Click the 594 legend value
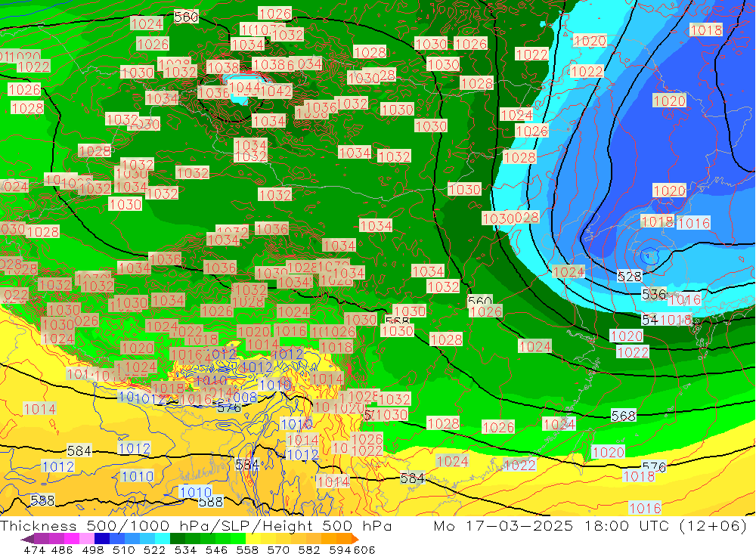The image size is (756, 554). coord(340,549)
